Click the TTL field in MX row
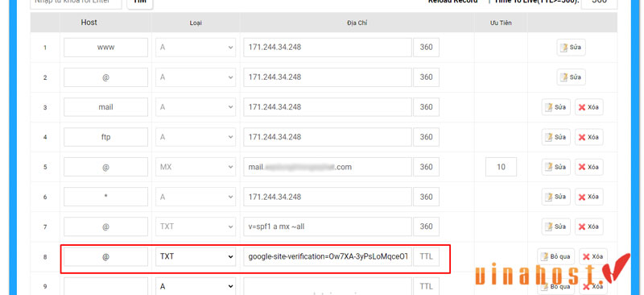The width and height of the screenshot is (644, 295). [427, 167]
